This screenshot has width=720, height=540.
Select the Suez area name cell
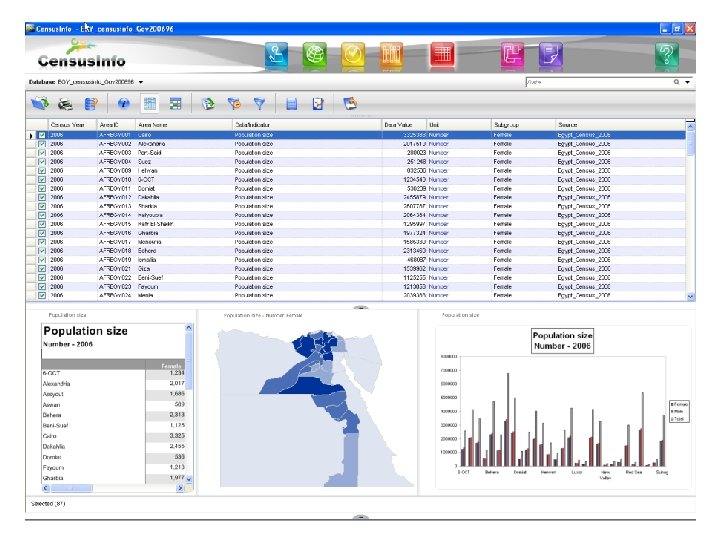[x=184, y=162]
